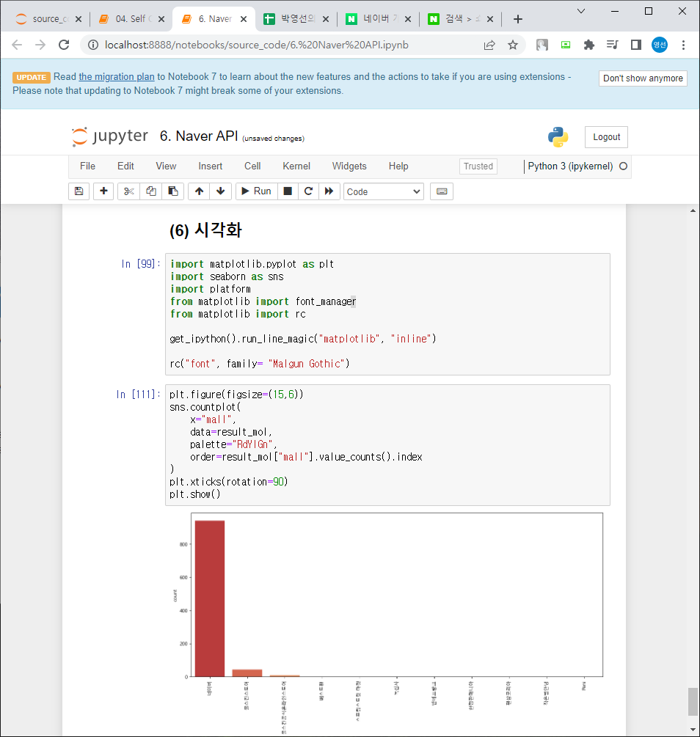This screenshot has height=737, width=700.
Task: Reload the current page
Action: click(x=64, y=45)
